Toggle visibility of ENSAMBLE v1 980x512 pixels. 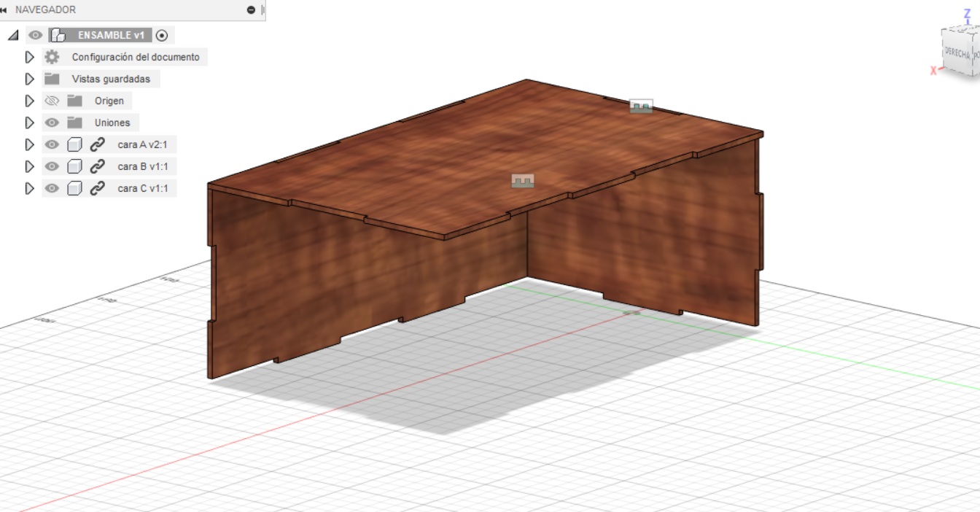point(35,35)
